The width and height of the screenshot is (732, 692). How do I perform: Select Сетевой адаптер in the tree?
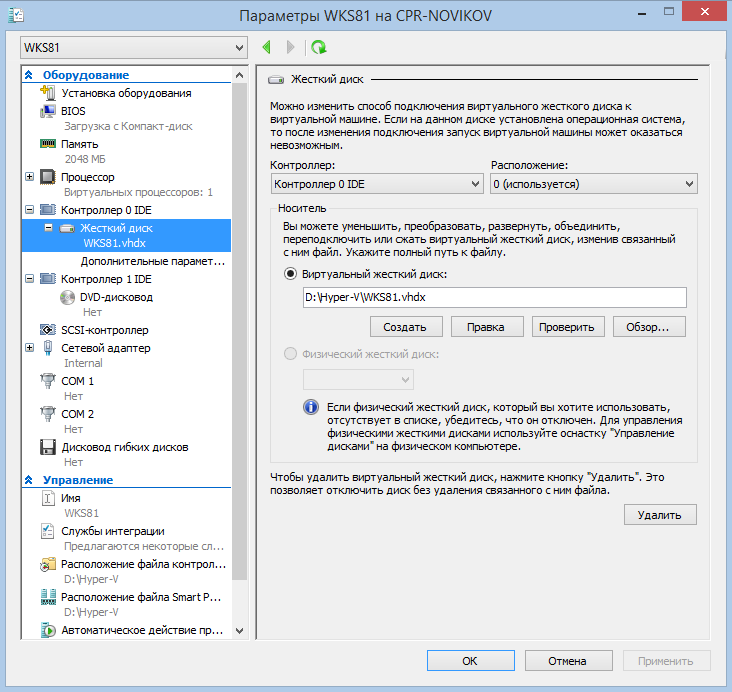[x=106, y=348]
